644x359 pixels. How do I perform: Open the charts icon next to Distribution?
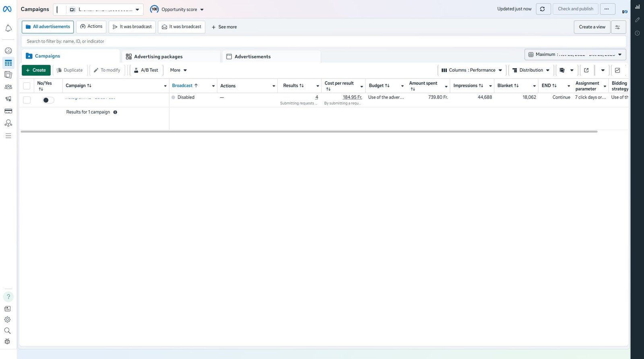[617, 70]
